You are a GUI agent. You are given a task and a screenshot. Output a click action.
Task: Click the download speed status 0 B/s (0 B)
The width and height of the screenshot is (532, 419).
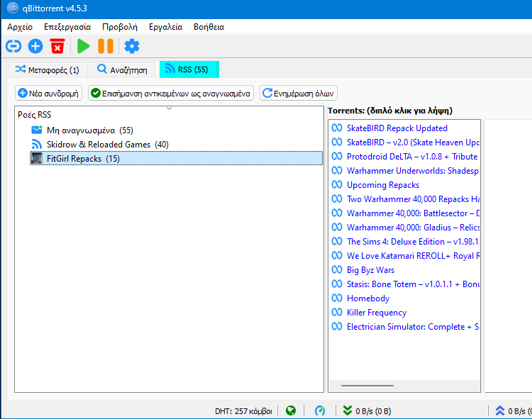click(x=367, y=411)
